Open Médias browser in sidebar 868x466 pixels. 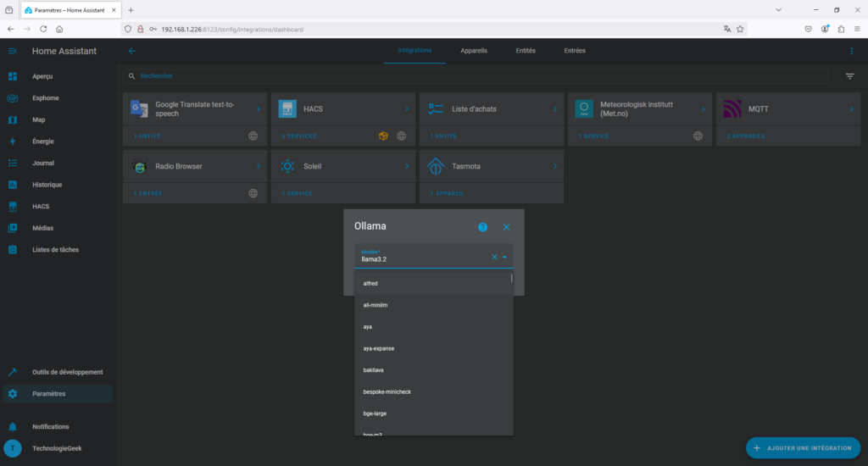58,227
